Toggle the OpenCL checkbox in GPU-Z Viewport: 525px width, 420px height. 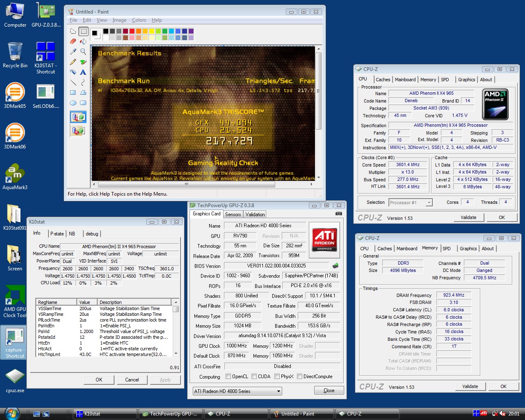[228, 377]
